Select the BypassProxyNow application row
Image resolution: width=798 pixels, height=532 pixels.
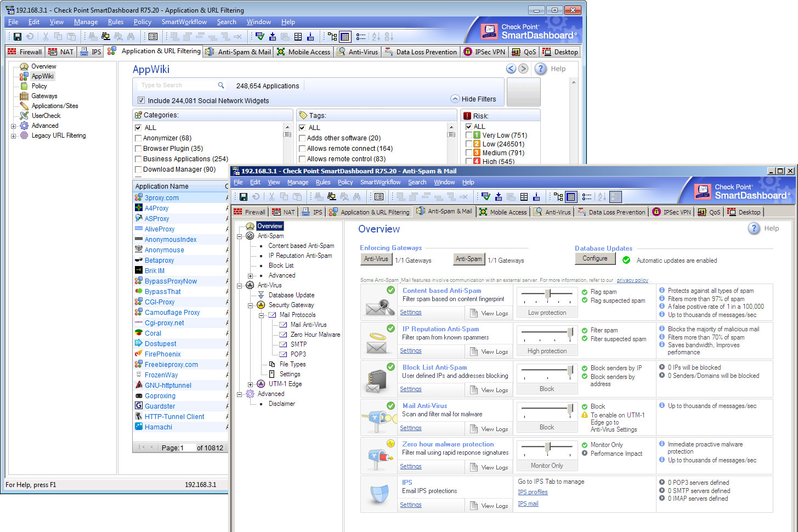181,281
